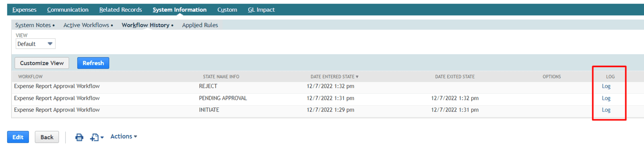Open the Applied Rules subtab
Viewport: 644px width, 149px height.
pos(200,25)
